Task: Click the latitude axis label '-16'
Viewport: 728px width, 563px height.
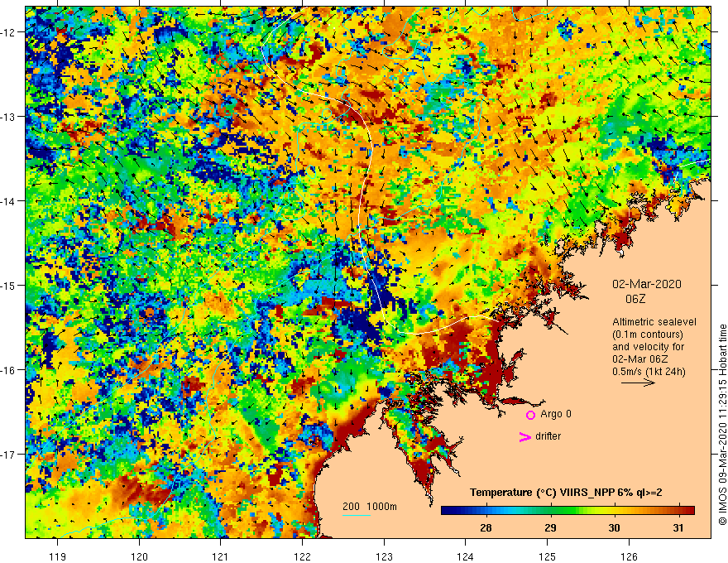Action: (9, 370)
